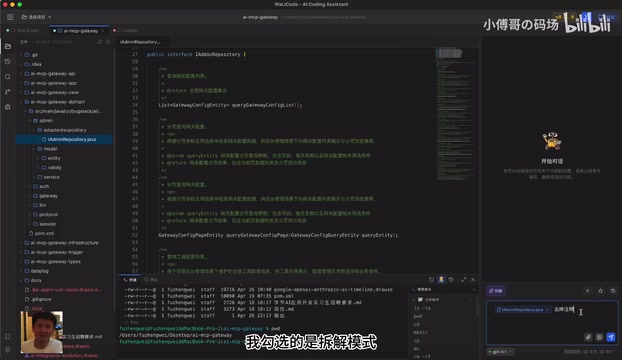This screenshot has width=622, height=360.
Task: Click the GitHub icon in bottom sidebar
Action: coord(8,336)
